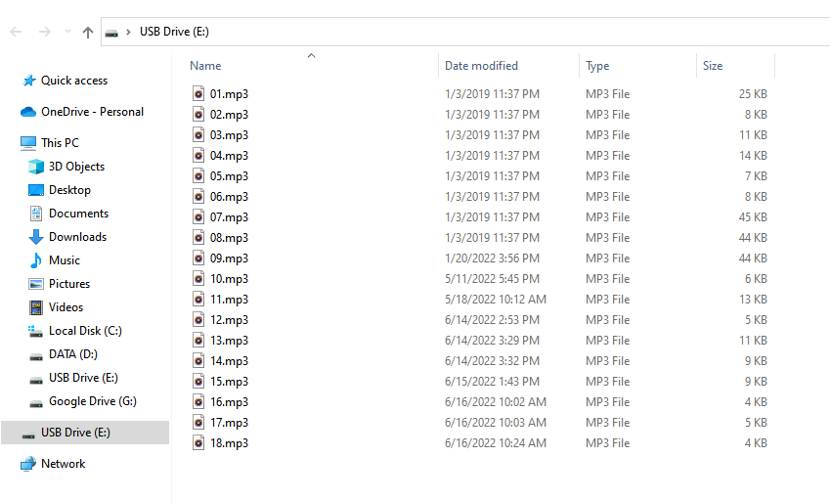Open Network in navigation pane
The width and height of the screenshot is (833, 504).
pyautogui.click(x=63, y=464)
